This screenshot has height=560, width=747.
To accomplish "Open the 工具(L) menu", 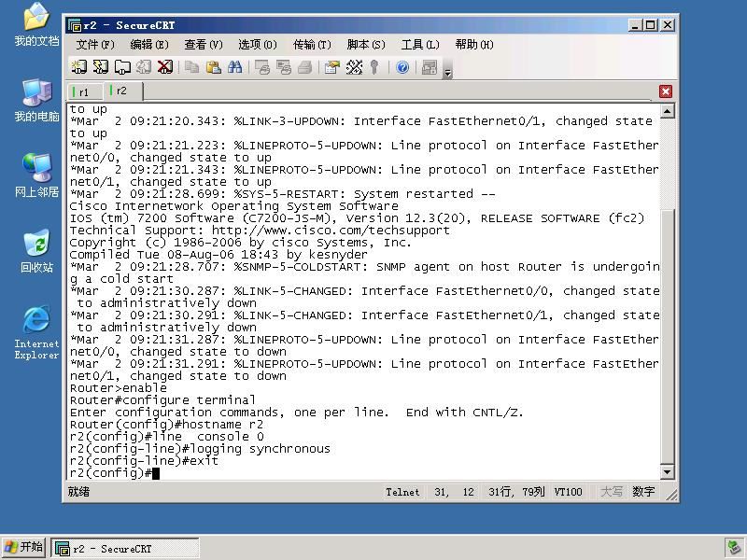I will click(x=419, y=45).
